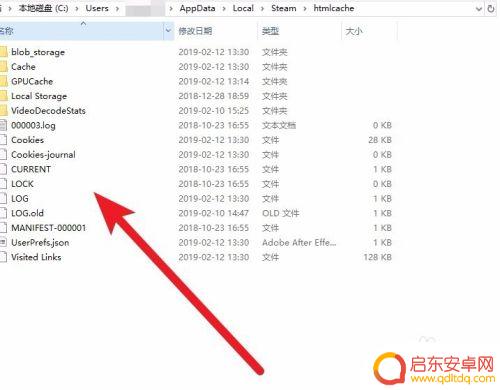Click the Cookies-journal file icon
The image size is (500, 390).
(3, 155)
